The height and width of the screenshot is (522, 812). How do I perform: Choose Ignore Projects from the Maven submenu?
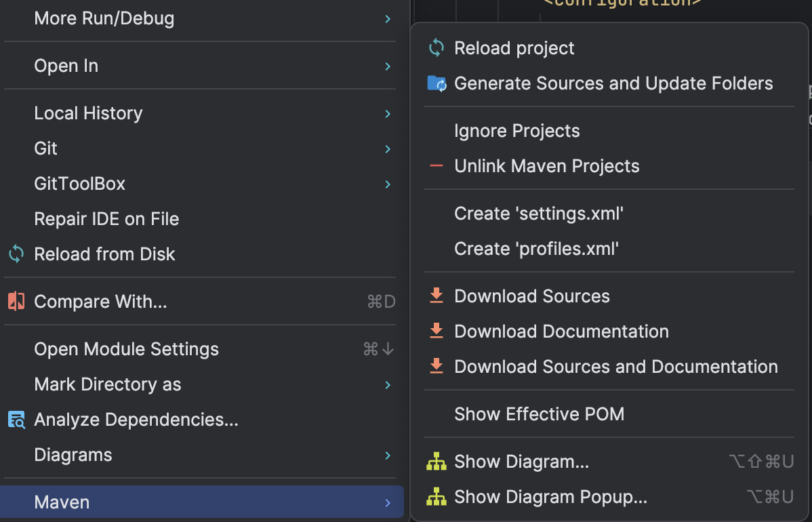point(516,131)
